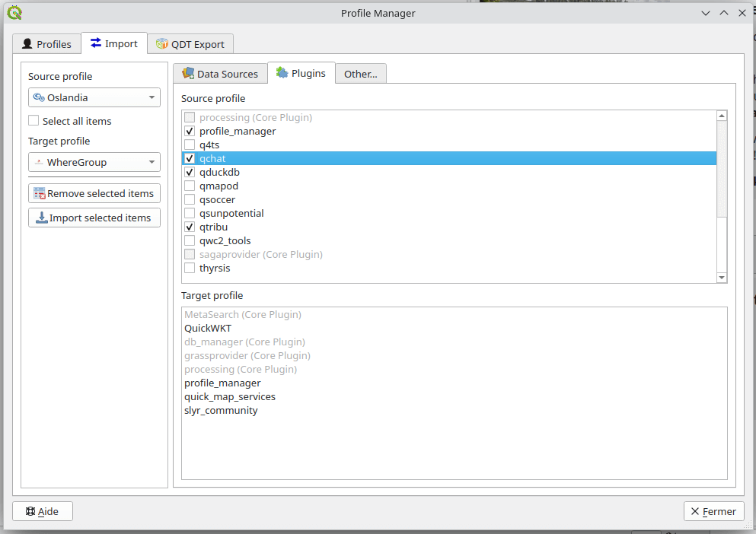Click the Plugins puzzle icon
Screen dimensions: 756x534
point(281,72)
